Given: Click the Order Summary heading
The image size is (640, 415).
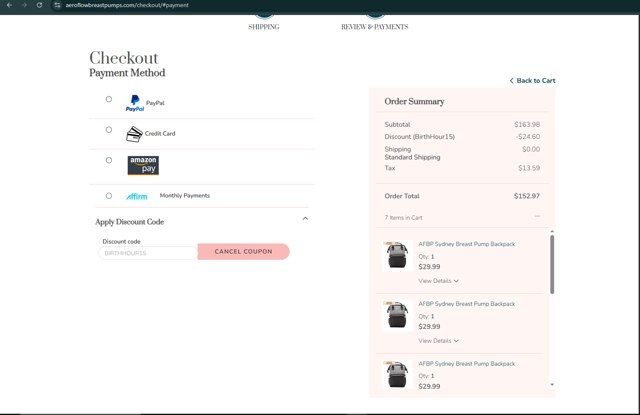Looking at the screenshot, I should point(414,102).
